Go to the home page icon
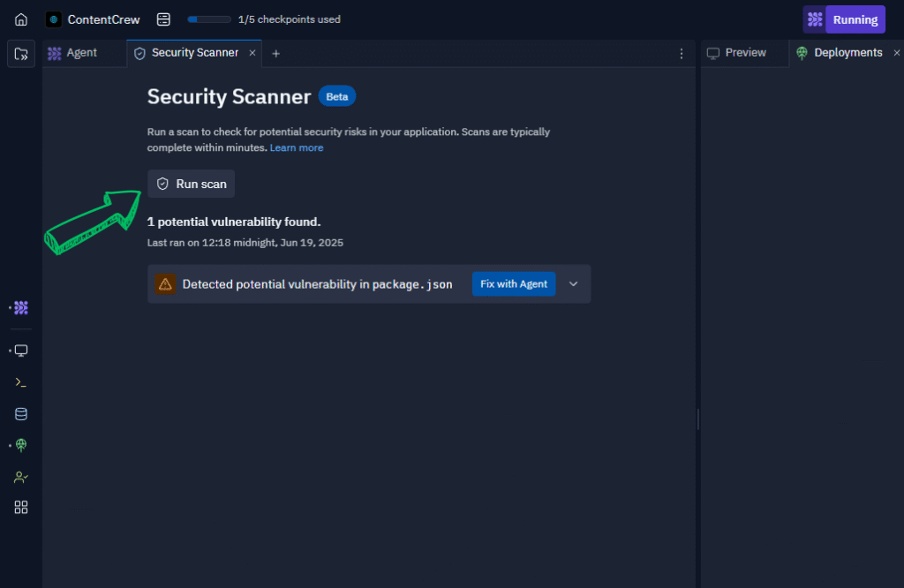Screen dimensions: 904x588 [21, 19]
